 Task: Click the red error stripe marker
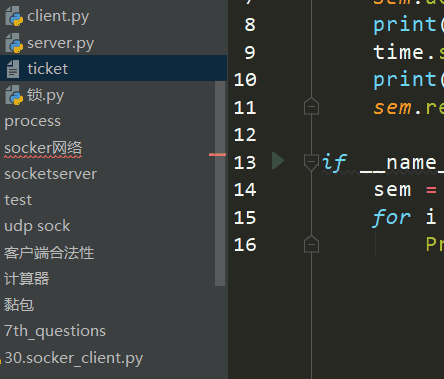pos(217,155)
